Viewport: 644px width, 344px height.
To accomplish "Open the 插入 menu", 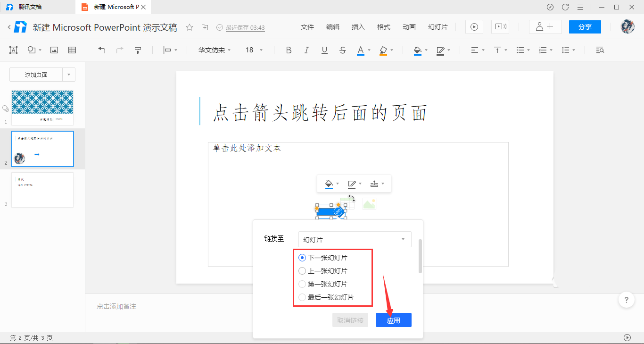I will click(358, 27).
